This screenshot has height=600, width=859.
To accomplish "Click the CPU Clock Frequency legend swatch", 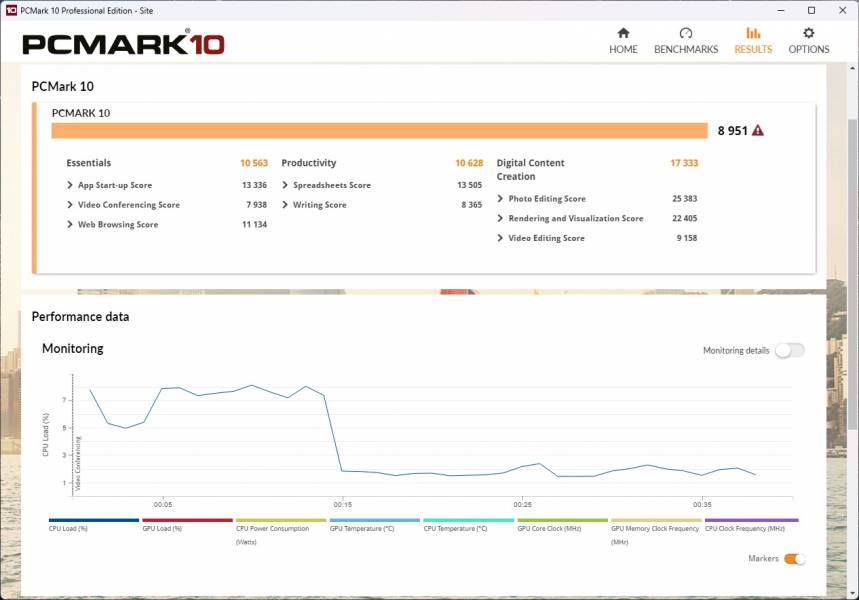I will pyautogui.click(x=752, y=520).
